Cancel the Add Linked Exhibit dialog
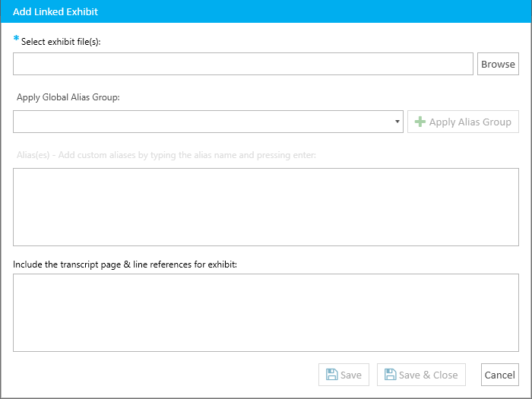Viewport: 532px width, 399px height. [x=500, y=375]
